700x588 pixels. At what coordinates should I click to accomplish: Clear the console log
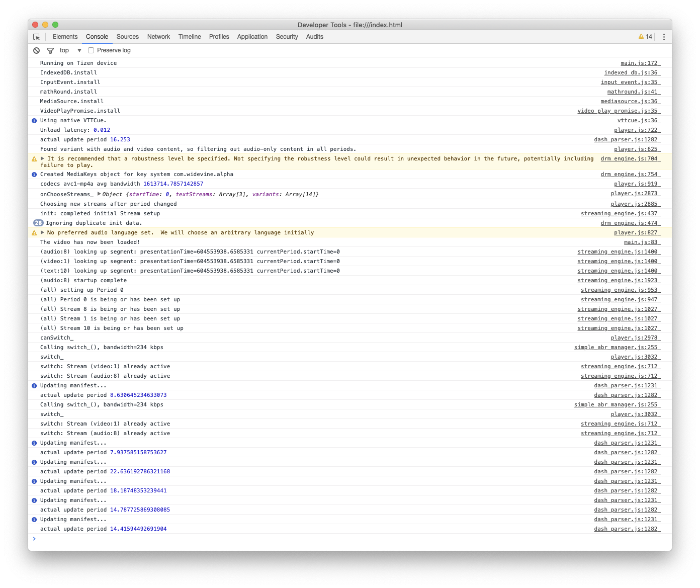click(37, 50)
